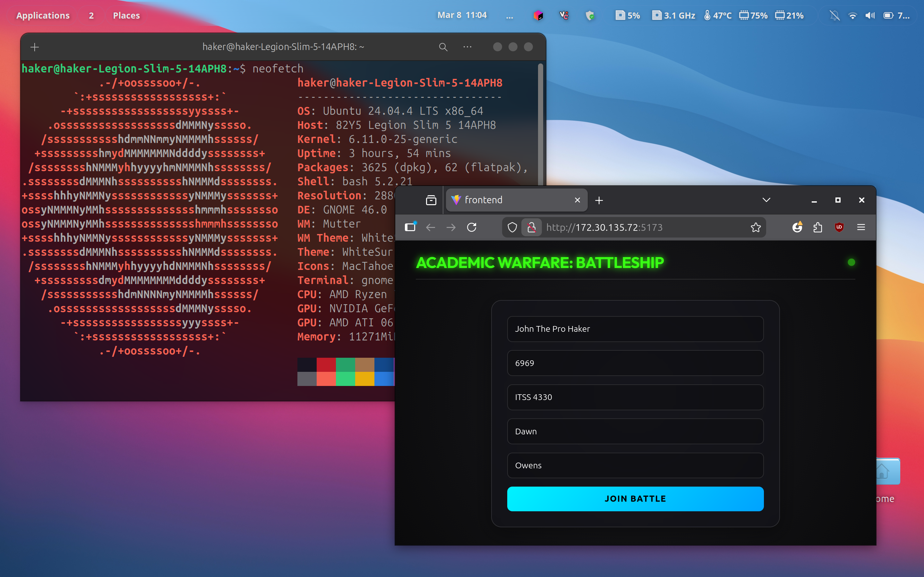Viewport: 924px width, 577px height.
Task: Open Firefox sidebar toggle icon
Action: pyautogui.click(x=410, y=228)
